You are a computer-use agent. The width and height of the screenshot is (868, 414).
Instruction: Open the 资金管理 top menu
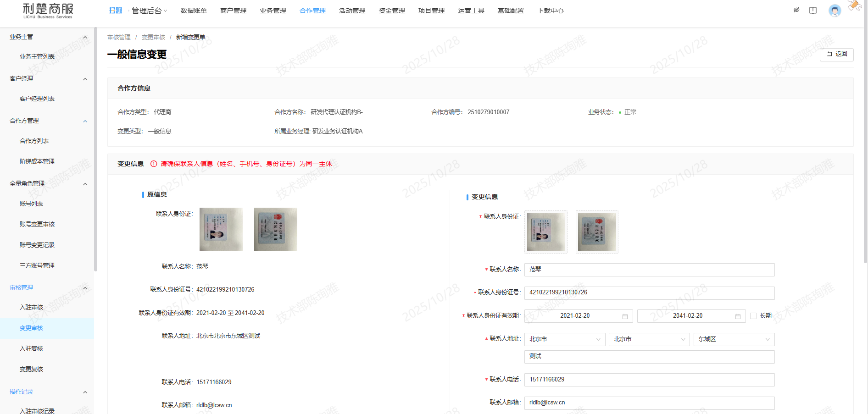click(391, 11)
